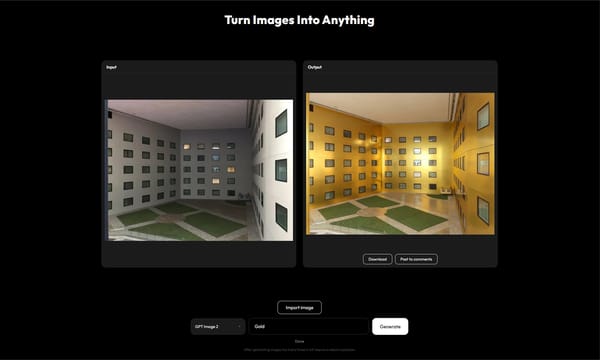Click the white Generate button
This screenshot has height=360, width=600.
coord(390,327)
